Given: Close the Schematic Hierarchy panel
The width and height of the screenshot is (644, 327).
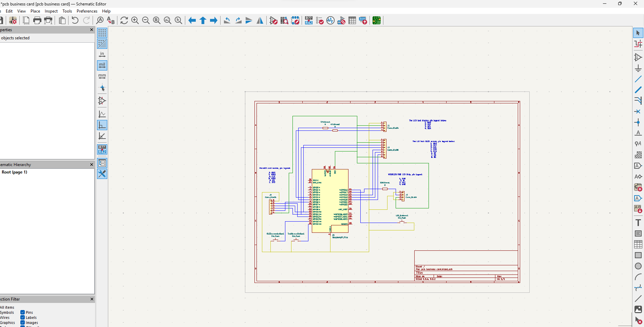Looking at the screenshot, I should 92,165.
